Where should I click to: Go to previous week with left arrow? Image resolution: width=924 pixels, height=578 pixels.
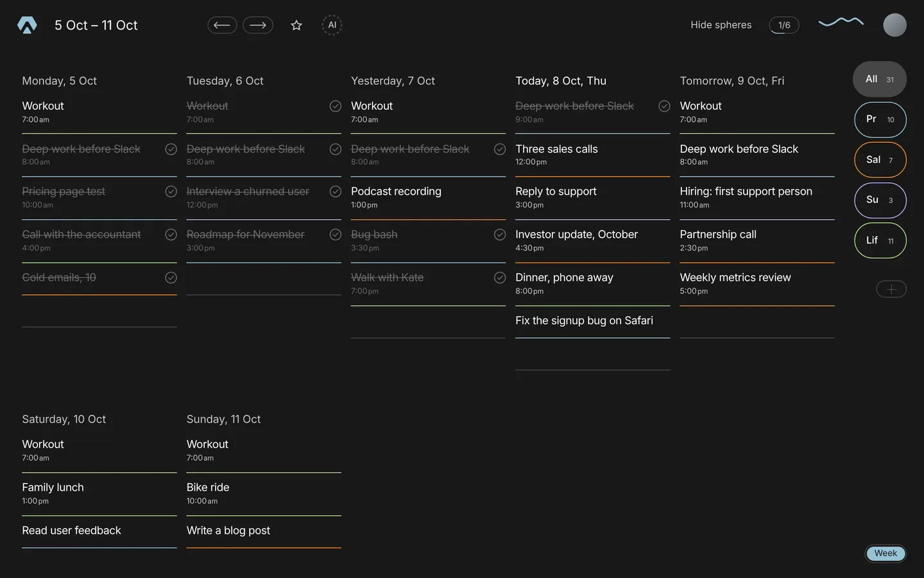222,25
